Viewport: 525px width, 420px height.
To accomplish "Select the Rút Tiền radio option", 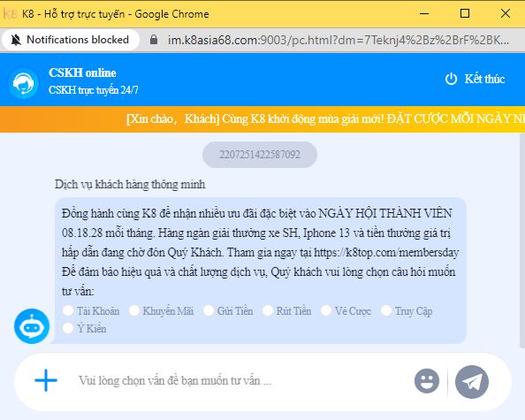I will [268, 310].
